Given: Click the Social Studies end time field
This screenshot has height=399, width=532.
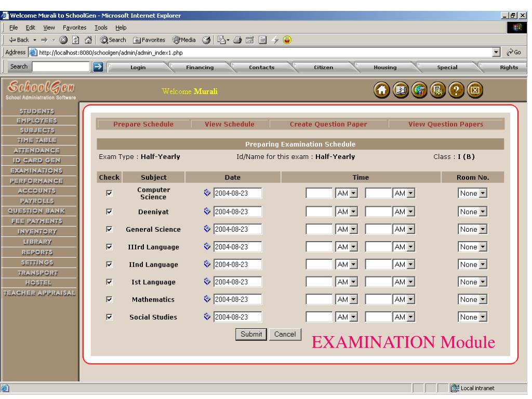Looking at the screenshot, I should [x=378, y=317].
